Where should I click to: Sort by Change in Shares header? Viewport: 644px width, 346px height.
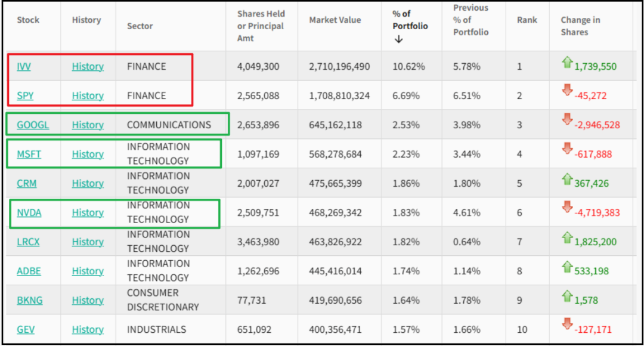pos(580,26)
